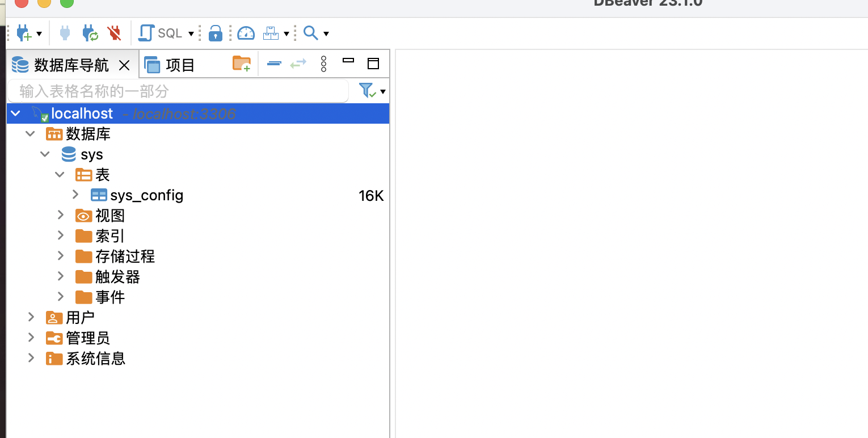Viewport: 868px width, 438px height.
Task: Click the navigator filter funnel icon
Action: [x=366, y=90]
